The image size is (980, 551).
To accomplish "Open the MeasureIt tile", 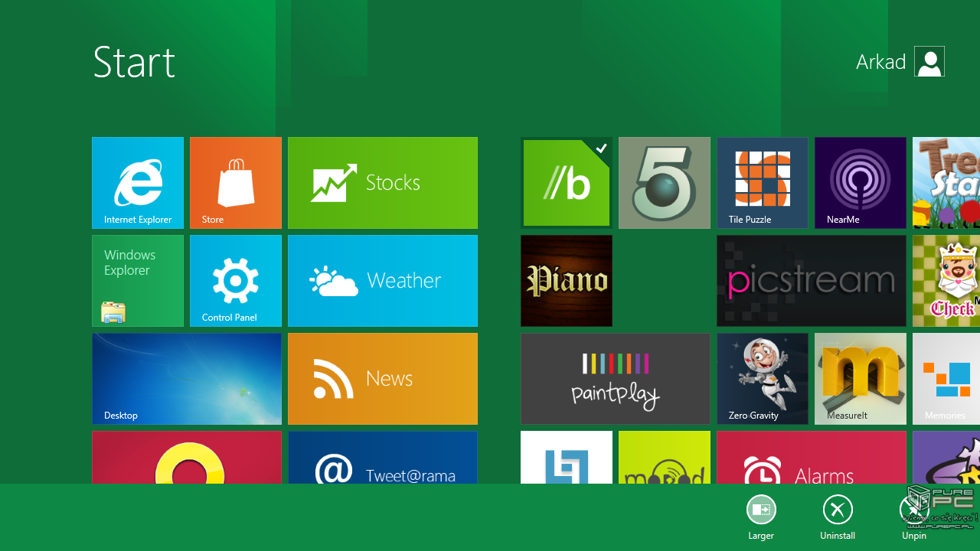I will point(861,379).
